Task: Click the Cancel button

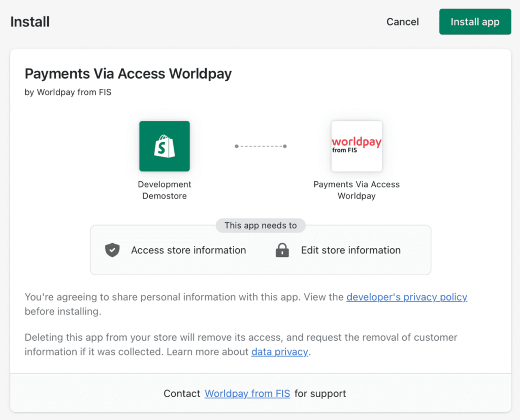Action: (402, 21)
